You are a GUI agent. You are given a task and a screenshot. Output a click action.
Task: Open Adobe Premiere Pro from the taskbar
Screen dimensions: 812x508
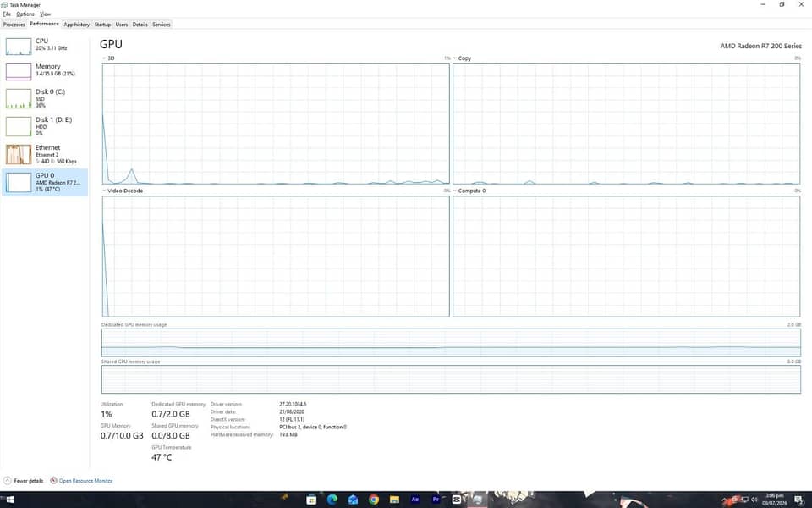coord(436,500)
